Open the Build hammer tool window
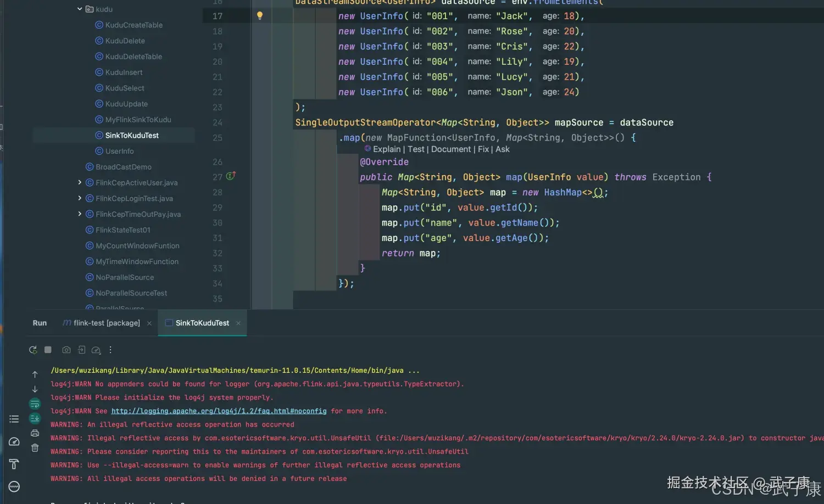Image resolution: width=824 pixels, height=504 pixels. click(14, 464)
